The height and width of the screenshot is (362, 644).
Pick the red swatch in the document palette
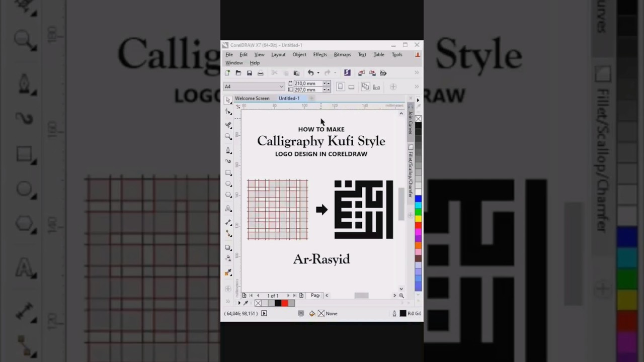(x=285, y=303)
